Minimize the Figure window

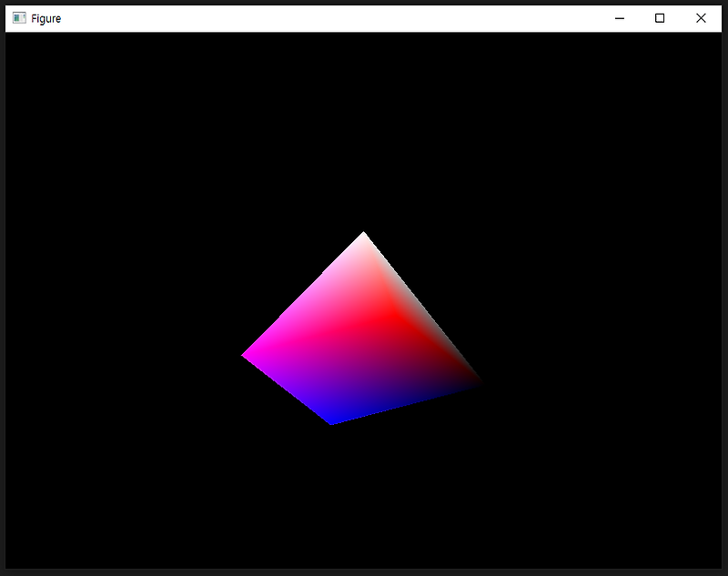tap(620, 17)
